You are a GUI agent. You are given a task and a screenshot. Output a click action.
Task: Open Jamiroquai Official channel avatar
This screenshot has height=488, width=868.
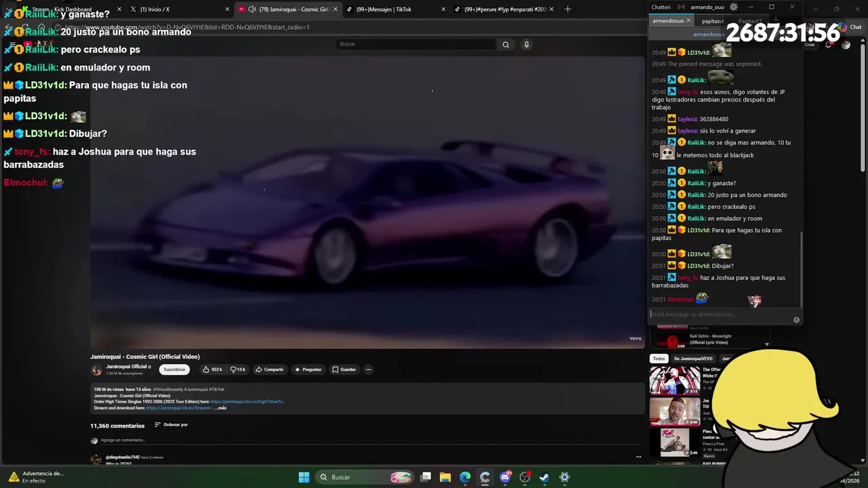tap(96, 369)
